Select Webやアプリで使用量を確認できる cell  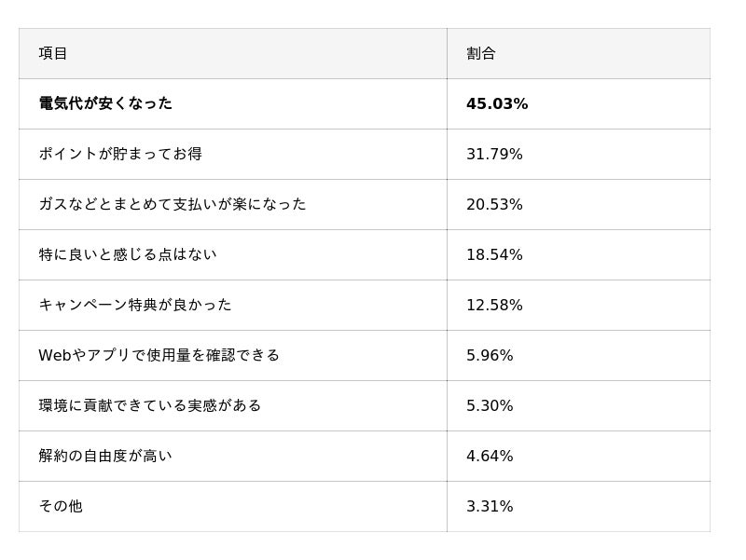coord(159,355)
